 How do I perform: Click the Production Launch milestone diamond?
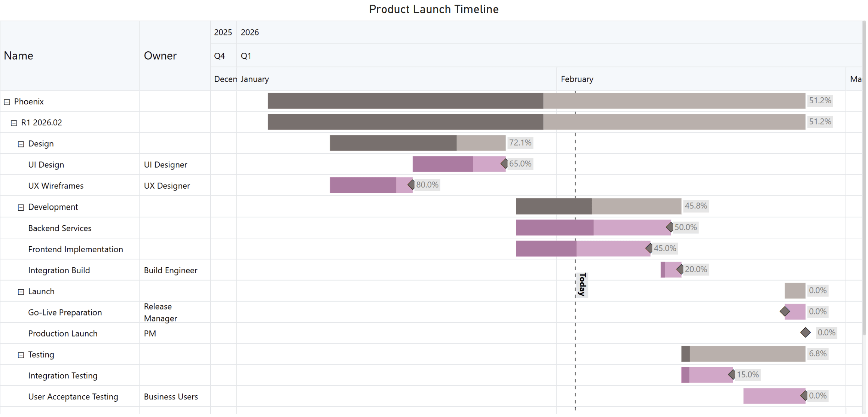[805, 332]
